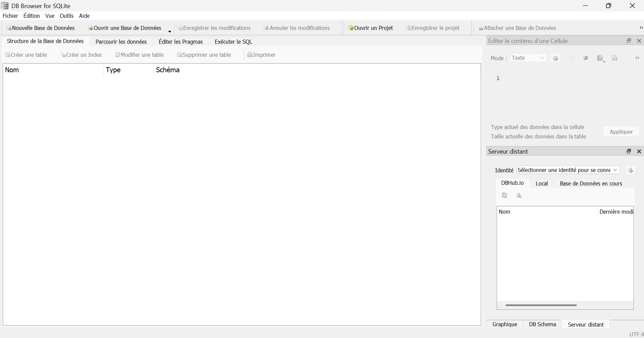This screenshot has height=338, width=644.
Task: Close the Éditer le contenu d'une Cellule panel
Action: (639, 41)
